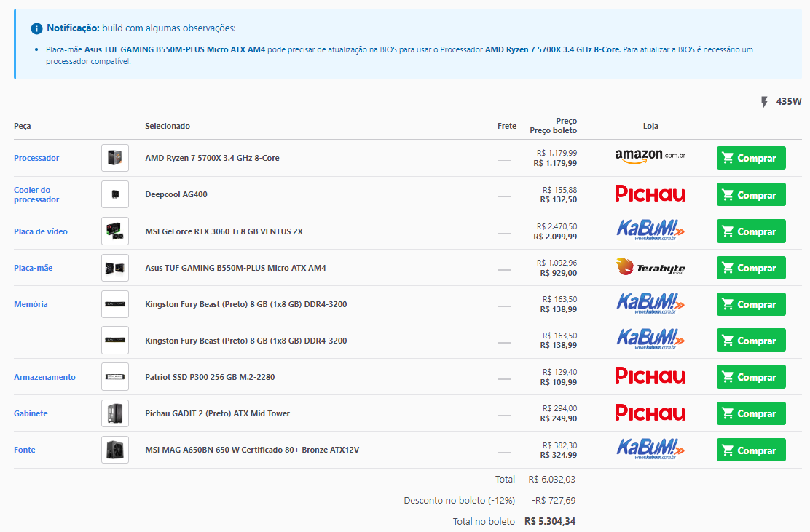
Task: Click the Pichau logo for Deepcool AG400
Action: (650, 194)
